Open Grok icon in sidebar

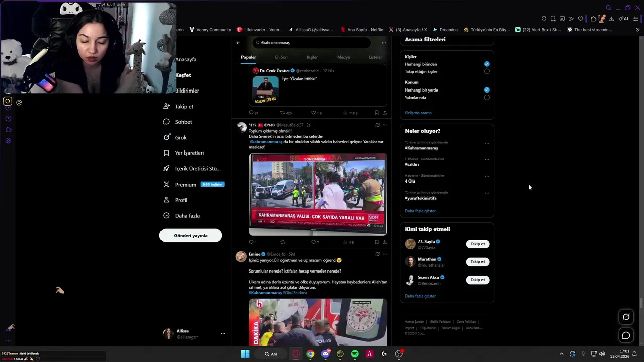point(166,137)
